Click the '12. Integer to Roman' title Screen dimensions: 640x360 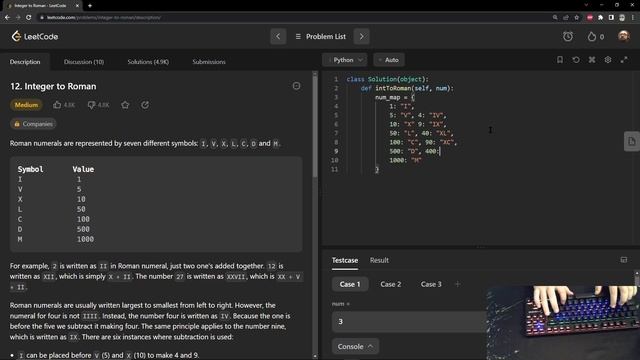click(53, 87)
